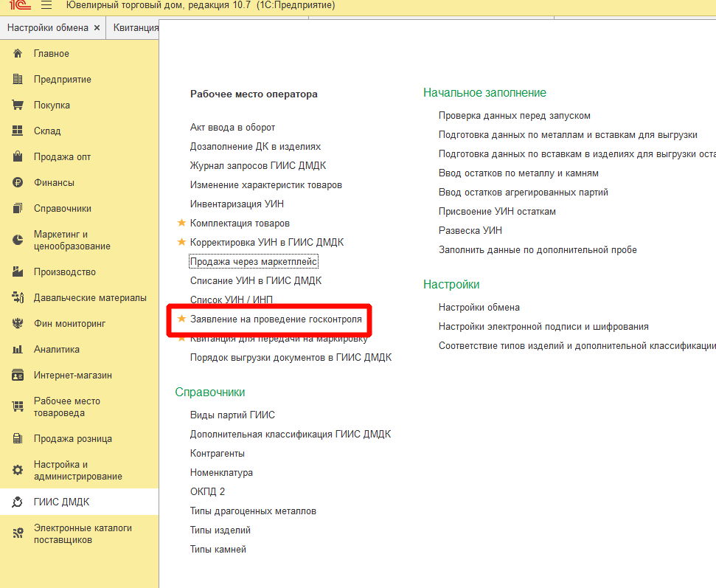Open Типы драгоценных металлов

253,511
